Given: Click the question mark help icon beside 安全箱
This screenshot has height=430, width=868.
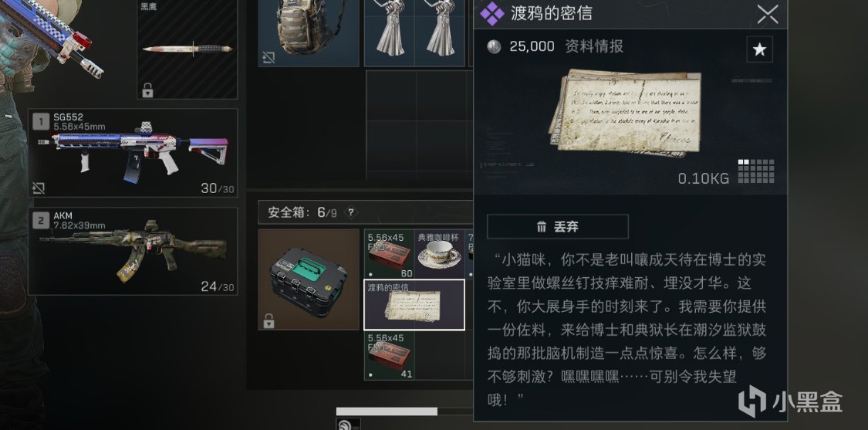Looking at the screenshot, I should (351, 212).
